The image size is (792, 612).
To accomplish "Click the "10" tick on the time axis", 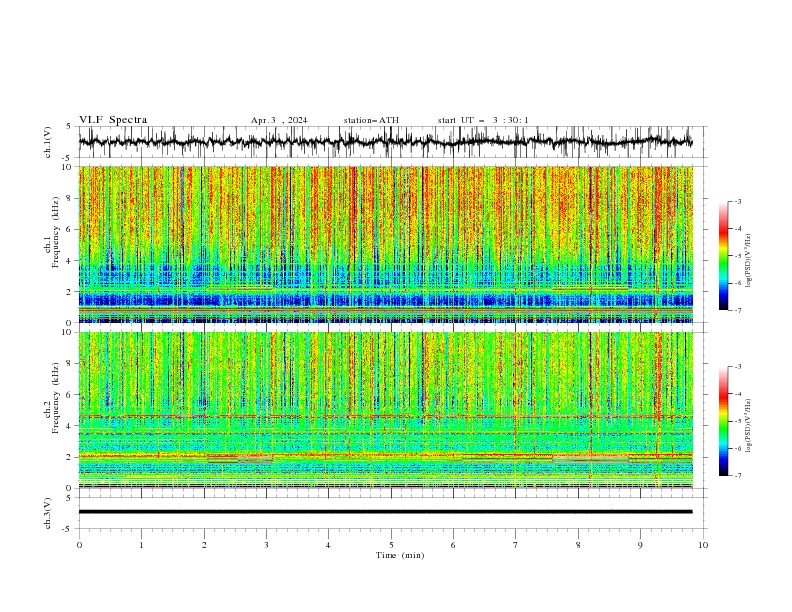I will tap(703, 545).
